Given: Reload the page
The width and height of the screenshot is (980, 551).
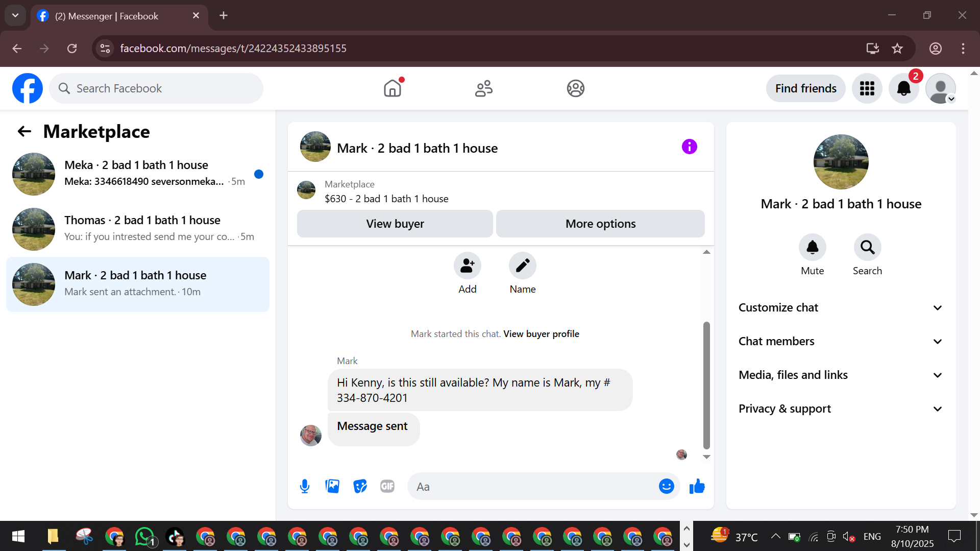Looking at the screenshot, I should coord(72,49).
